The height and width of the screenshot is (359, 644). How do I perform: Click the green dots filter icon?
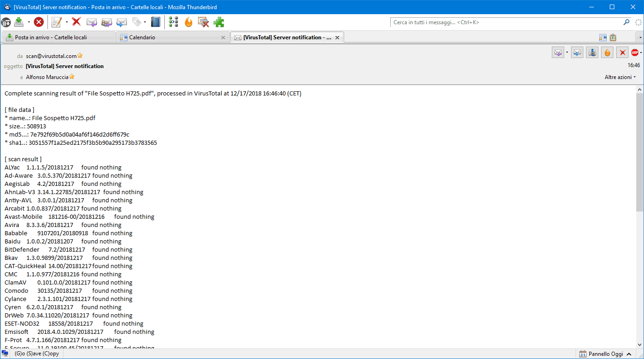[173, 22]
